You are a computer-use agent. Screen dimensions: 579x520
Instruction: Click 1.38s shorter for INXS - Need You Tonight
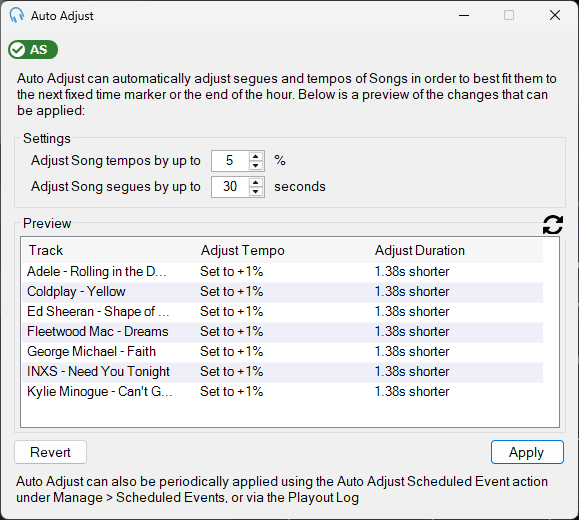(x=412, y=372)
